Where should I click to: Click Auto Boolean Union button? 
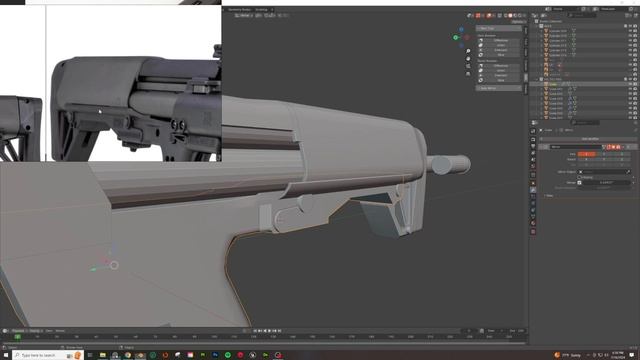click(501, 45)
